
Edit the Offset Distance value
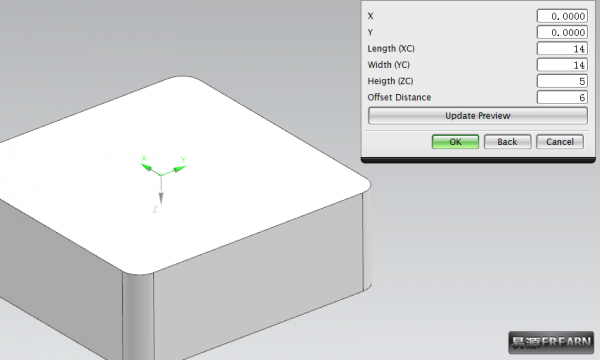click(562, 98)
